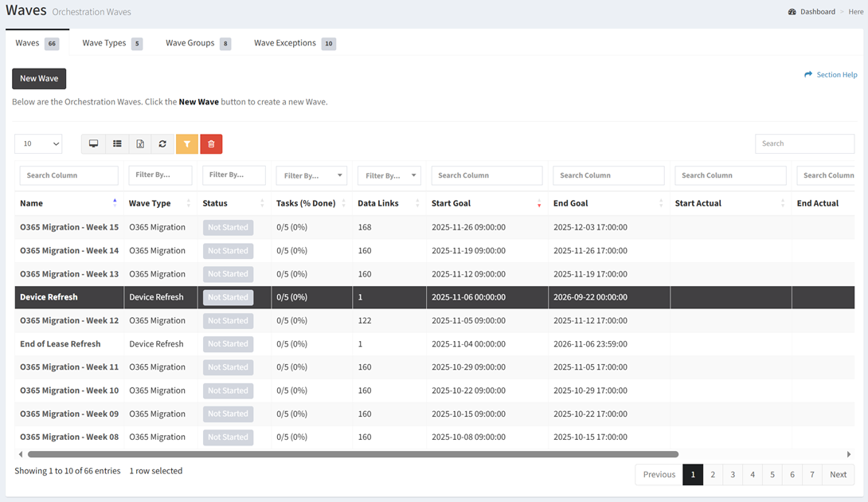
Task: Click the global Search input field
Action: [x=804, y=143]
